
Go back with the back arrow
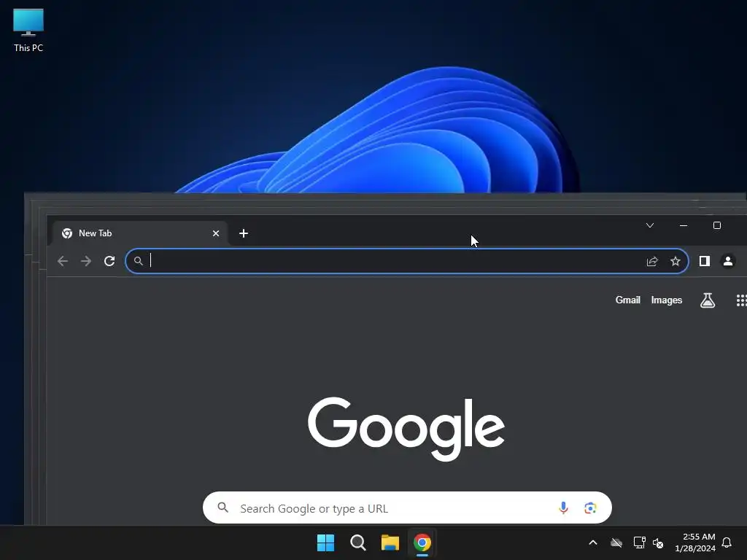pyautogui.click(x=63, y=261)
